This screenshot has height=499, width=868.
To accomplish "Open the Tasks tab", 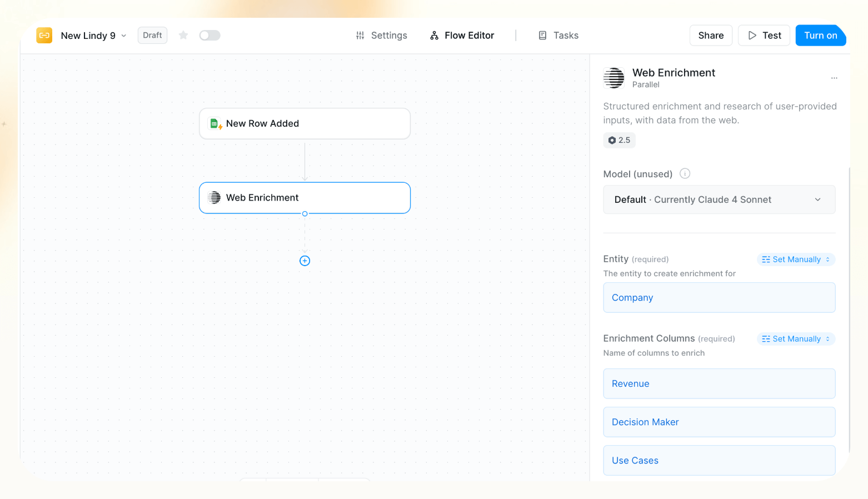I will tap(558, 36).
